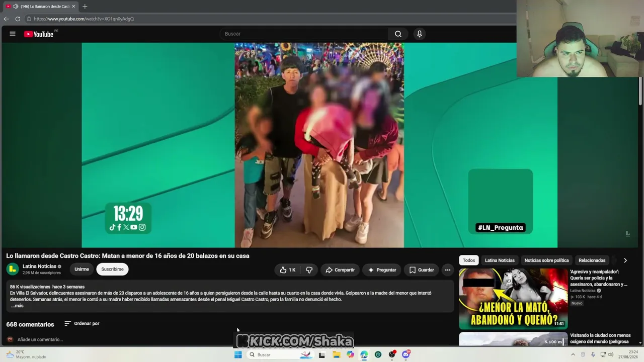The image size is (644, 362).
Task: Open the volume tray icon
Action: tap(611, 354)
